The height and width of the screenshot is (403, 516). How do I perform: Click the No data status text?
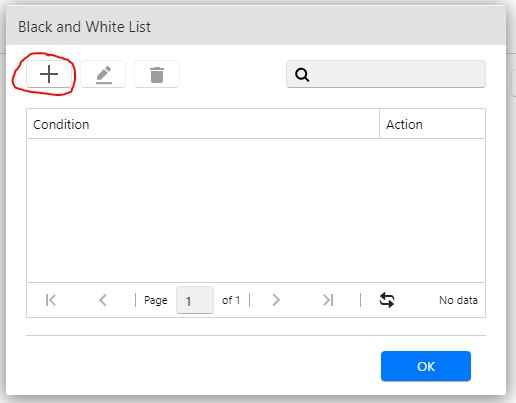458,300
